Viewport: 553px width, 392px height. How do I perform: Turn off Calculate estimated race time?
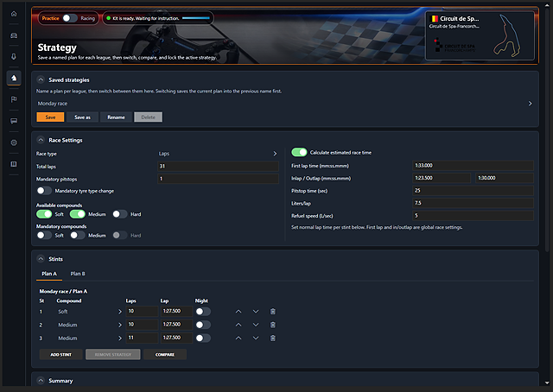click(x=300, y=152)
